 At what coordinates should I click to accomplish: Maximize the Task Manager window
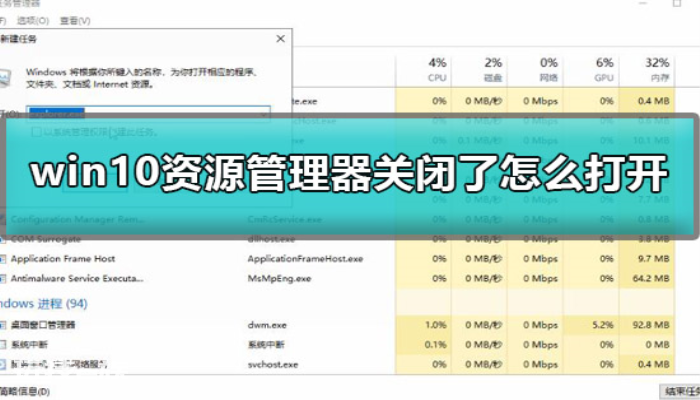click(x=677, y=3)
